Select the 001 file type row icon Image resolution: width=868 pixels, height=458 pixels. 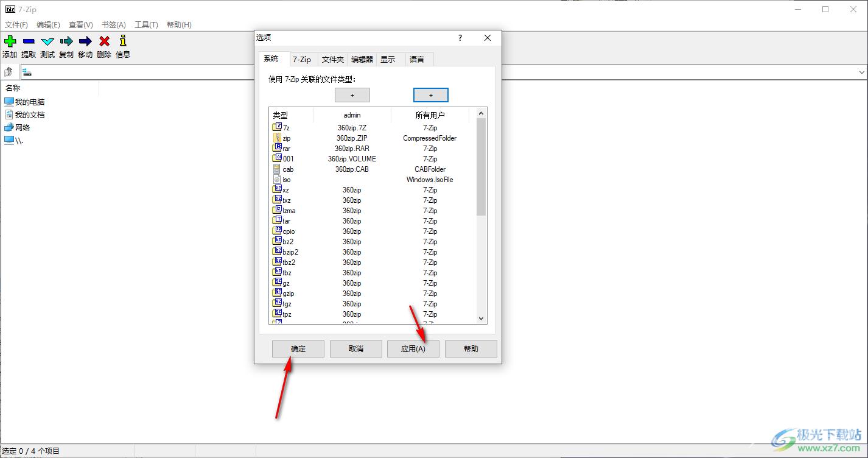click(x=277, y=158)
